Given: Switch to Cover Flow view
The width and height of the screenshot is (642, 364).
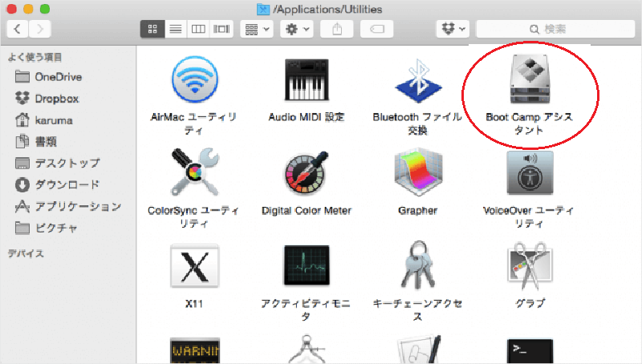Looking at the screenshot, I should coord(221,29).
